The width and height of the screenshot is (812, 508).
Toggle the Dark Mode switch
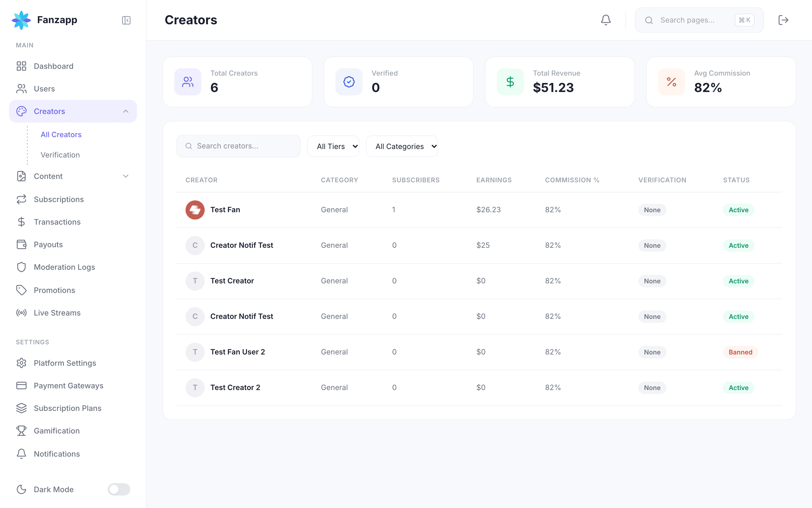click(x=119, y=489)
